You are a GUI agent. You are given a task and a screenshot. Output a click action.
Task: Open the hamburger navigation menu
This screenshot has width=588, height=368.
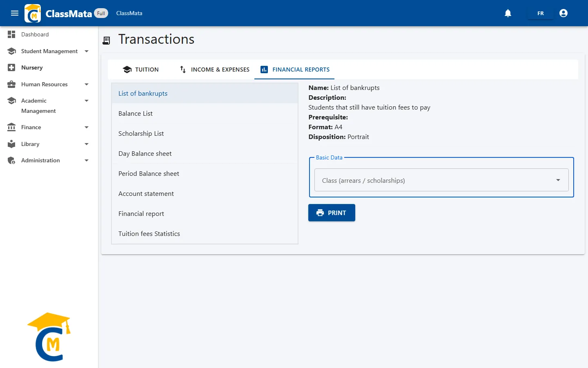point(15,13)
